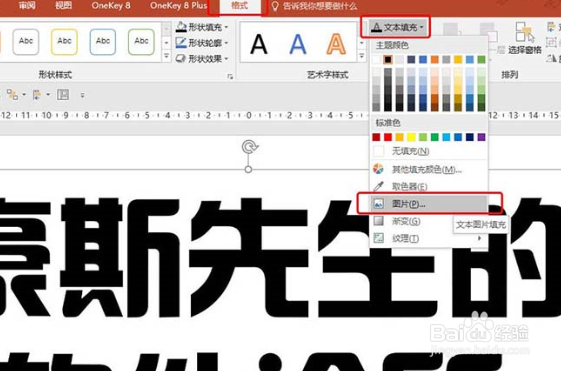Select the purple standard color

482,137
